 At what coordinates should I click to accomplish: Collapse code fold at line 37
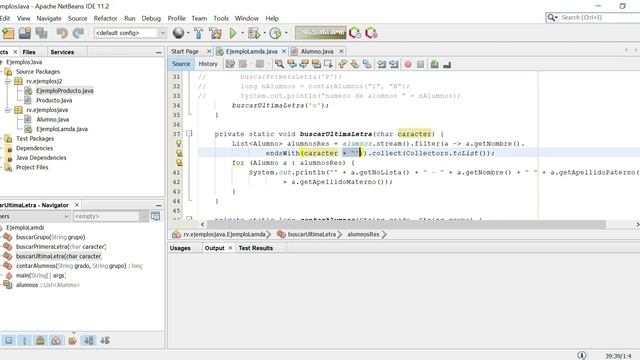point(189,133)
